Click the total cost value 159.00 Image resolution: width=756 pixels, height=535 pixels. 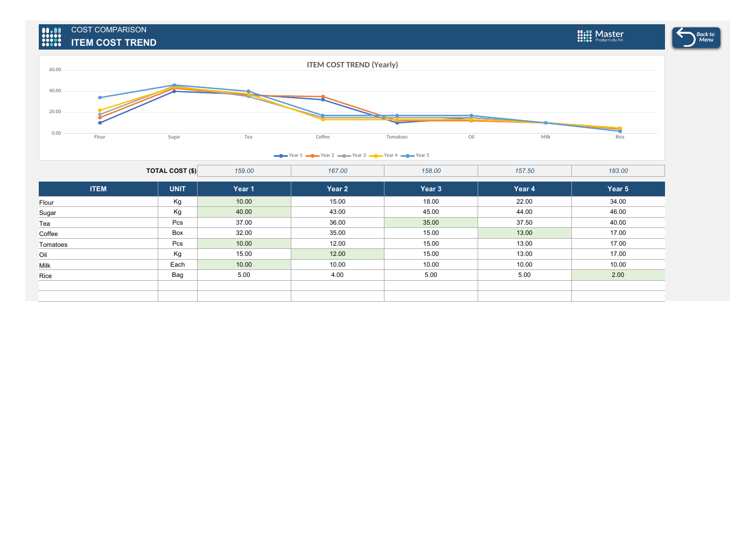(x=244, y=171)
